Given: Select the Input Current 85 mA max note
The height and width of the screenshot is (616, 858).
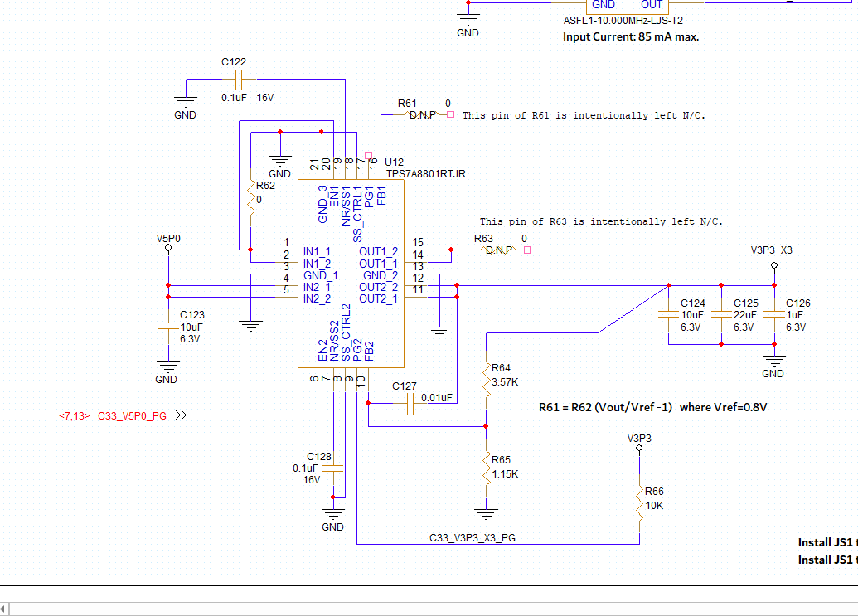Looking at the screenshot, I should tap(631, 36).
